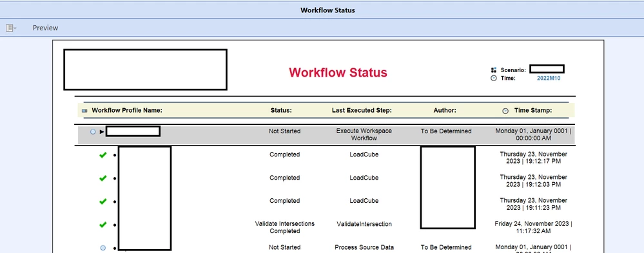The image size is (644, 253).
Task: Click Execute Workspace Workflow step text
Action: coord(364,135)
